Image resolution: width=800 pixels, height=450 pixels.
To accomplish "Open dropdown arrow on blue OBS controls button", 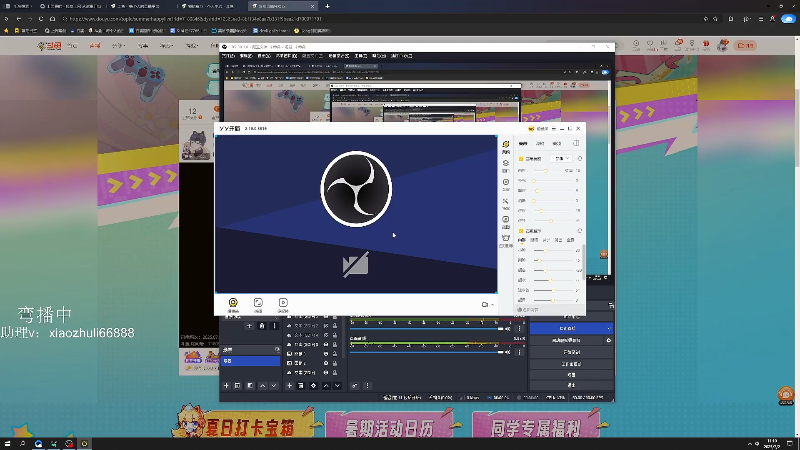I will 609,329.
